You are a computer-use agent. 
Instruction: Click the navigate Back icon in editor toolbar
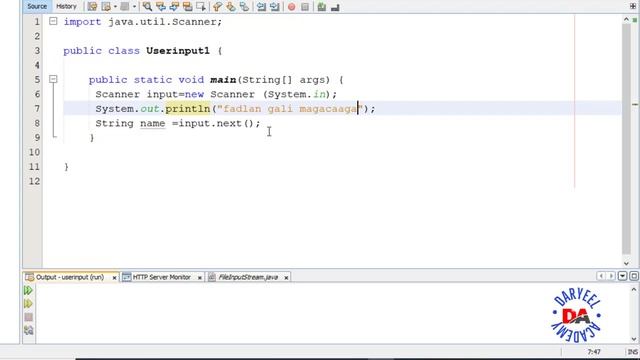[x=106, y=7]
